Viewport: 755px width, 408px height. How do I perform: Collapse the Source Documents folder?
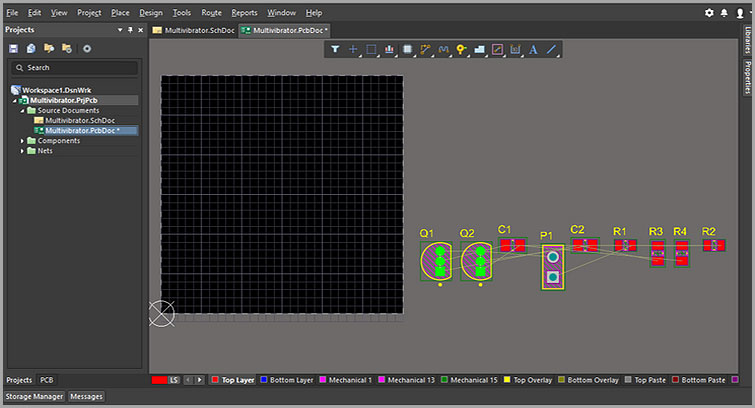coord(22,111)
